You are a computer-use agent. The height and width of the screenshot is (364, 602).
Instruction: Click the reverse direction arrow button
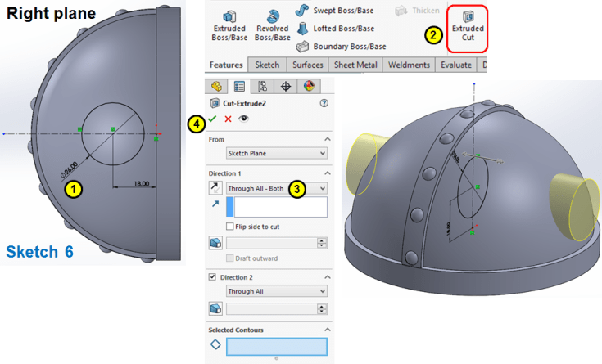pyautogui.click(x=215, y=188)
